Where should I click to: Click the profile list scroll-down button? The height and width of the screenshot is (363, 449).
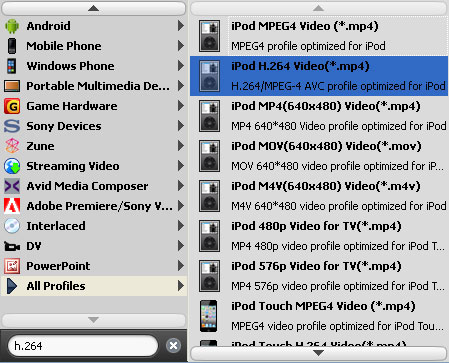coord(319,353)
